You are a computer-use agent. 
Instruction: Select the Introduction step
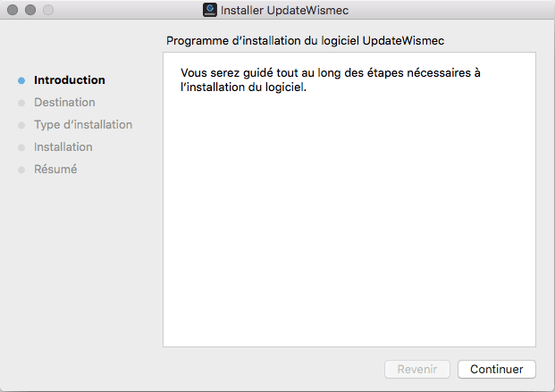[70, 80]
